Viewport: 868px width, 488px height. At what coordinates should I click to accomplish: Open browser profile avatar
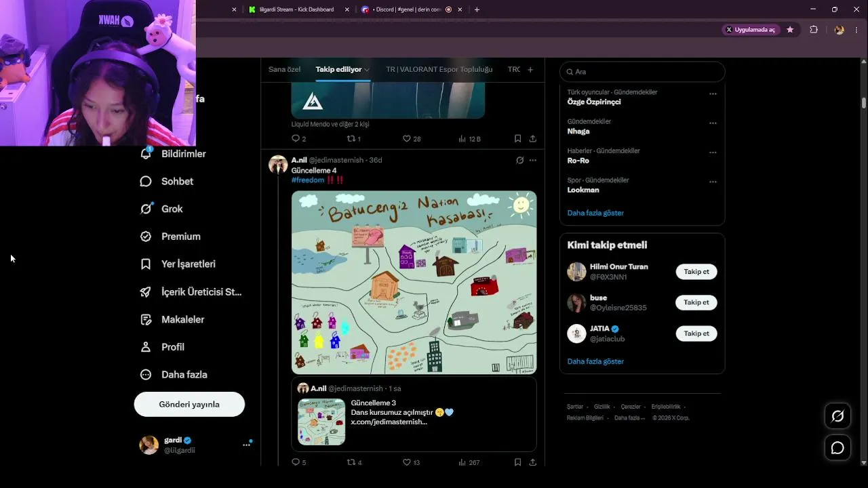tap(840, 30)
